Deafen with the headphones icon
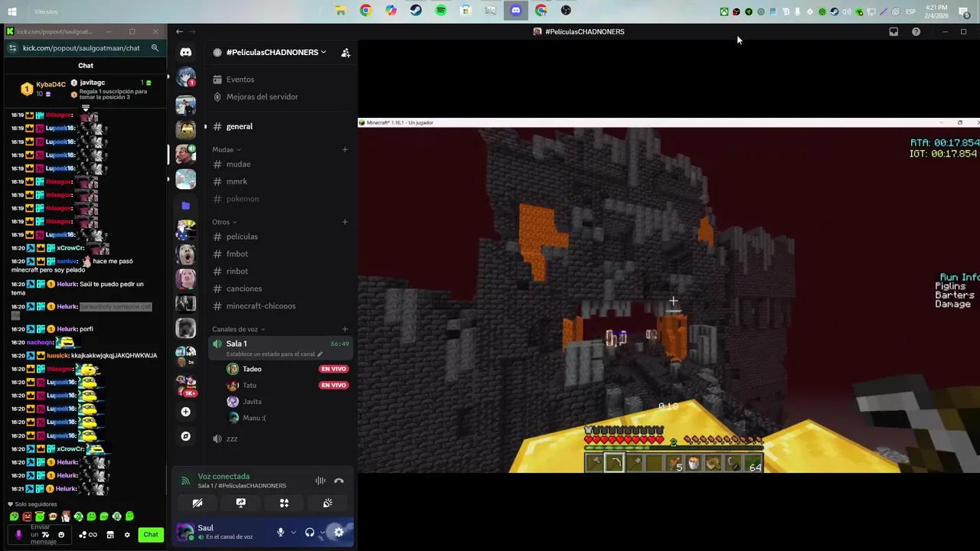The width and height of the screenshot is (980, 551). pyautogui.click(x=309, y=532)
